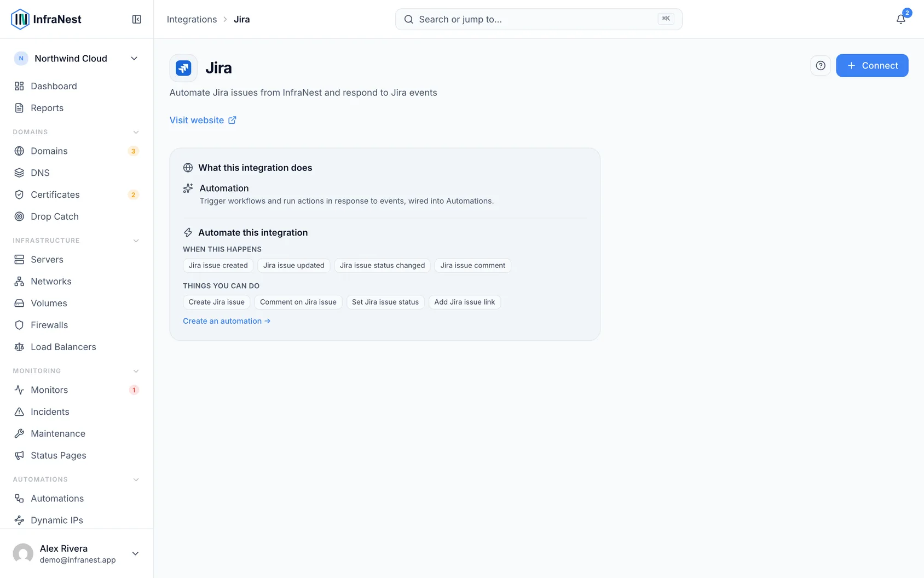Open the Incidents section
The image size is (924, 578).
click(x=76, y=411)
